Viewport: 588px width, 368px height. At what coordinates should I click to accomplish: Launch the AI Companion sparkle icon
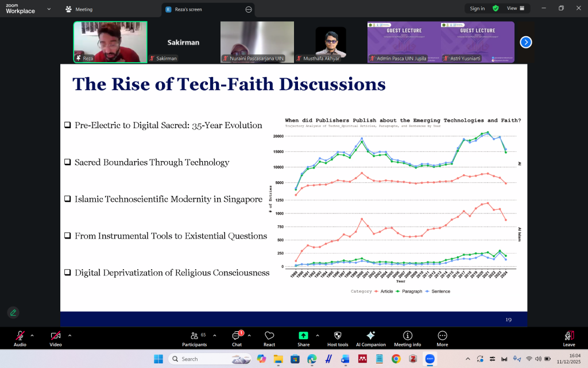pos(370,336)
